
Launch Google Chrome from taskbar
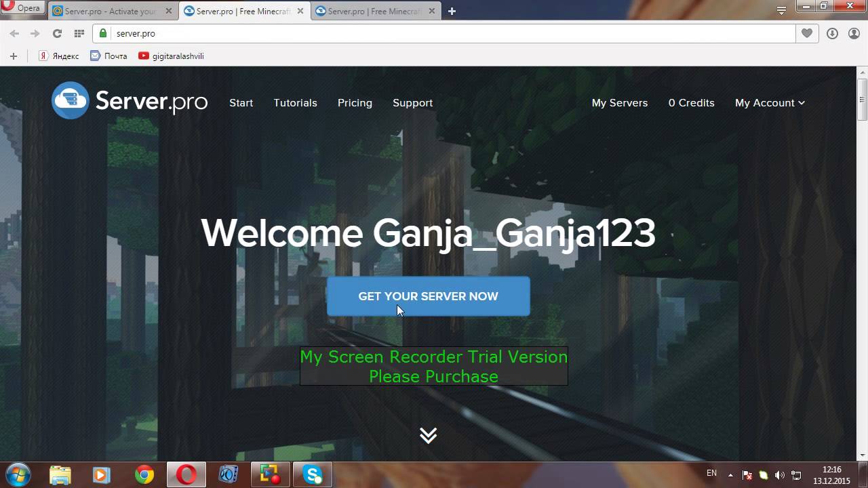point(144,475)
